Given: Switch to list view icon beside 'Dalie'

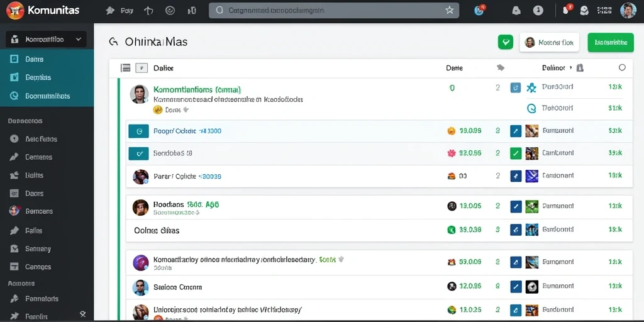Looking at the screenshot, I should [126, 68].
